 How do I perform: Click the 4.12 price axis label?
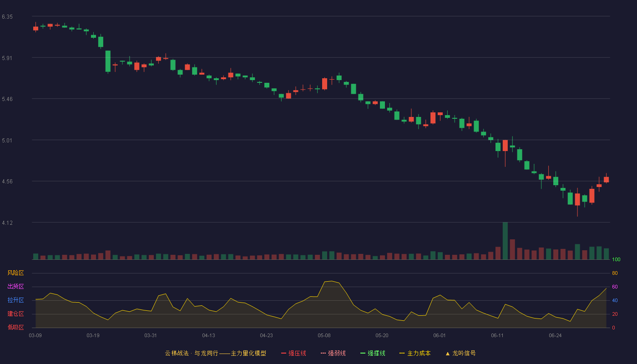pyautogui.click(x=7, y=223)
